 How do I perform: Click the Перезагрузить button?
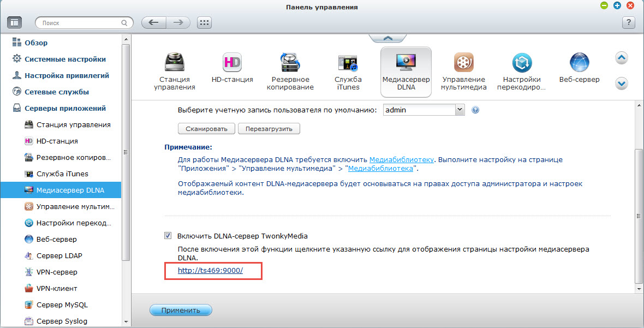pos(269,128)
